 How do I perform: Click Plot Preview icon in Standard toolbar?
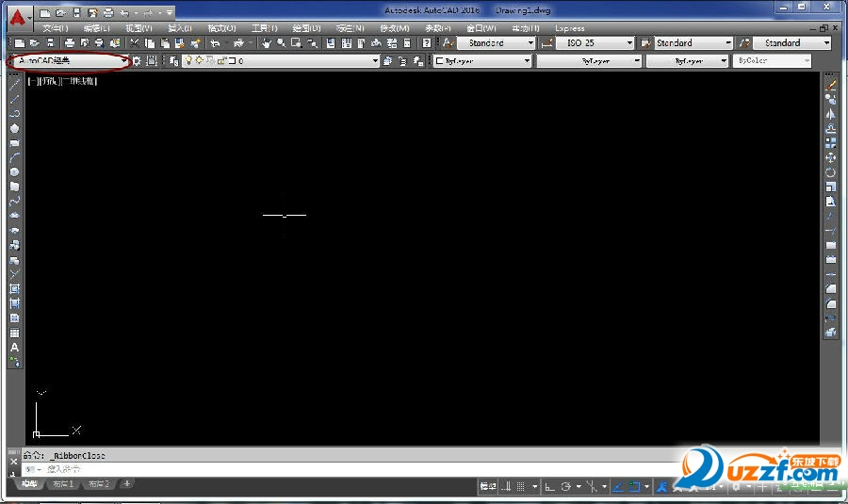click(85, 42)
